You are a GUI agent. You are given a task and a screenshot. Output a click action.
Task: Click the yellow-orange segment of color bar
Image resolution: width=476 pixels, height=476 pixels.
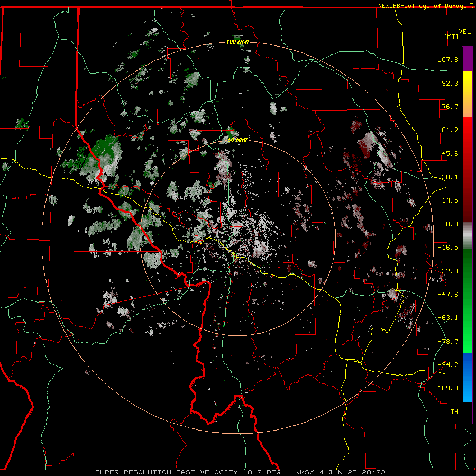[x=467, y=94]
